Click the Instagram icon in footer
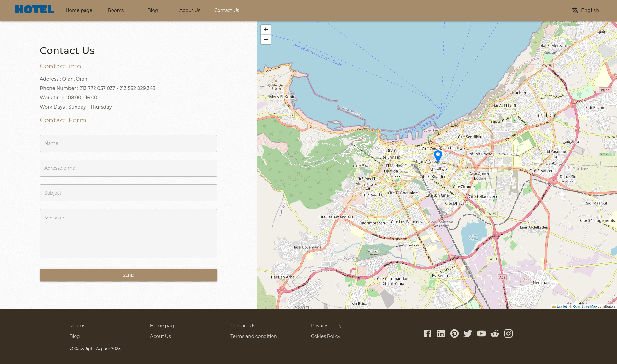617x364 pixels. click(508, 333)
